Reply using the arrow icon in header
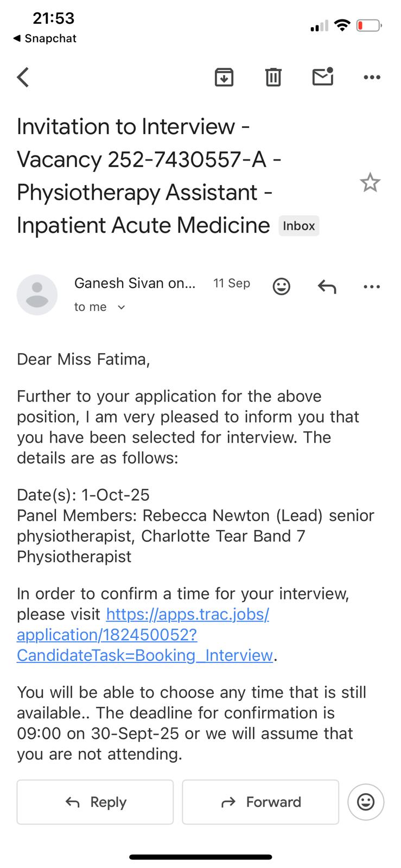The image size is (401, 868). pyautogui.click(x=327, y=286)
